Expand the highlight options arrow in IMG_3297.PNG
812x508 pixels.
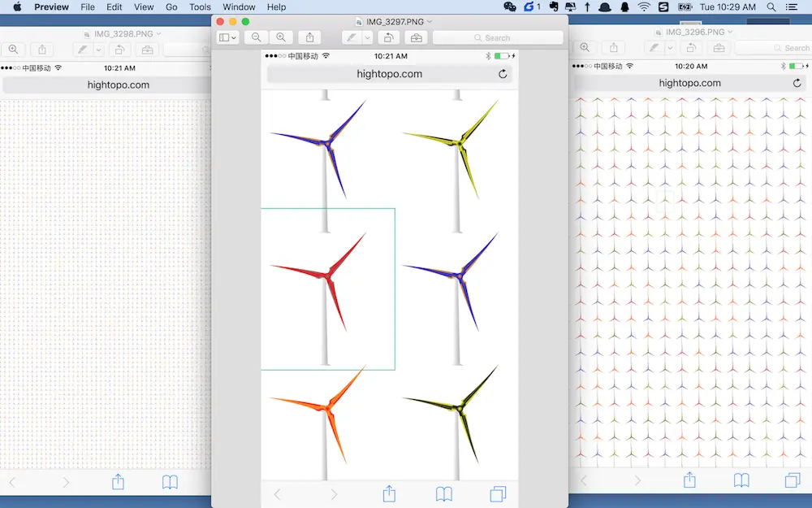pos(367,37)
